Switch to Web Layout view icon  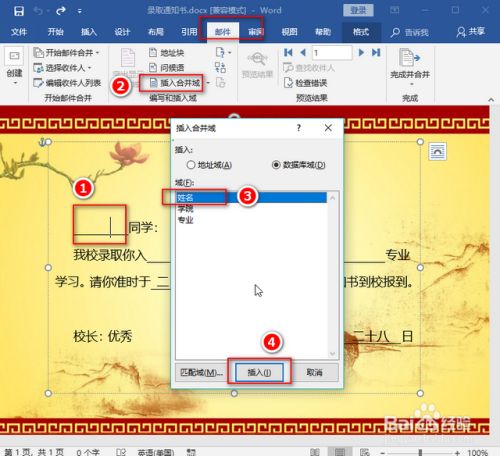coord(364,452)
